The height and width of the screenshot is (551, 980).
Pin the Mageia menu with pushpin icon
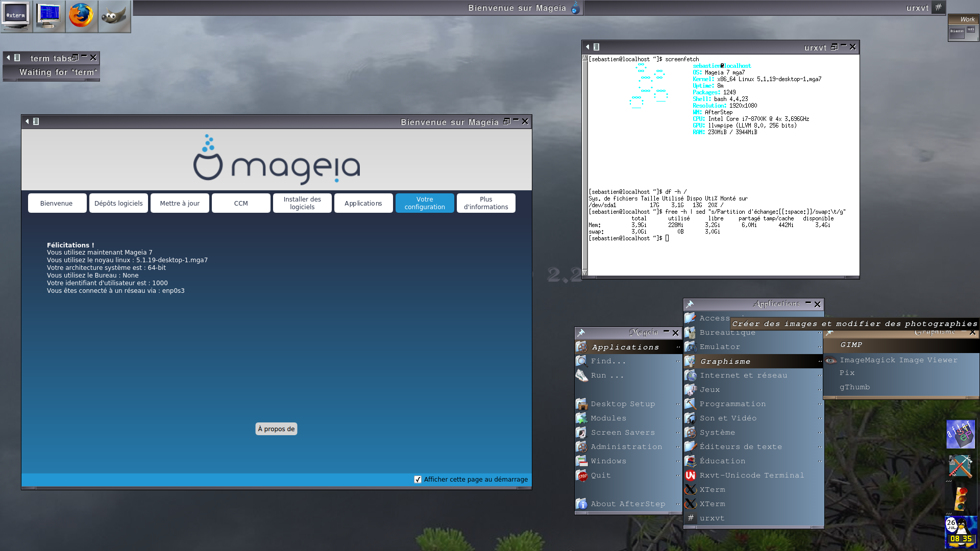581,333
